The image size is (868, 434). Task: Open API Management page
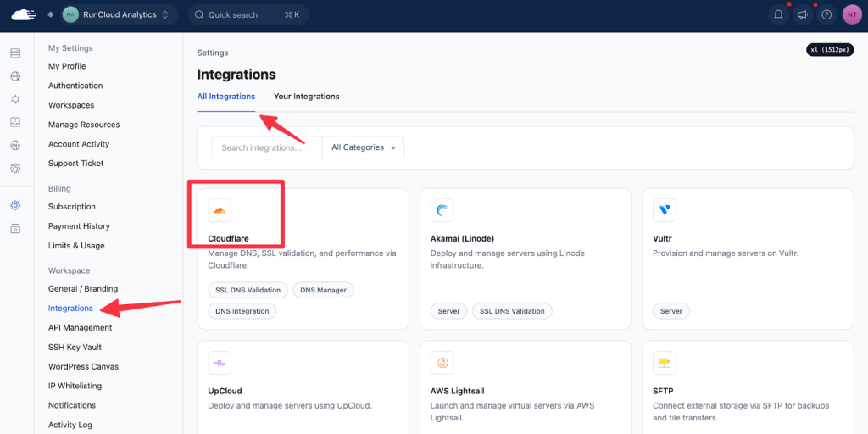click(81, 328)
